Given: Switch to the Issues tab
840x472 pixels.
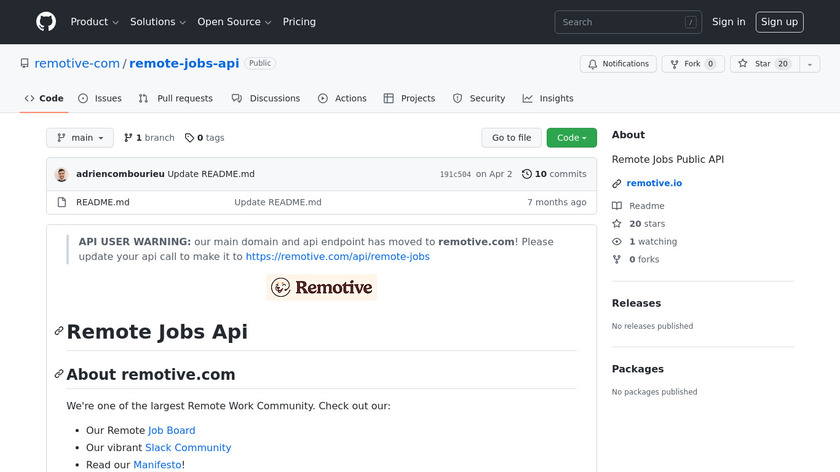Looking at the screenshot, I should [x=100, y=98].
